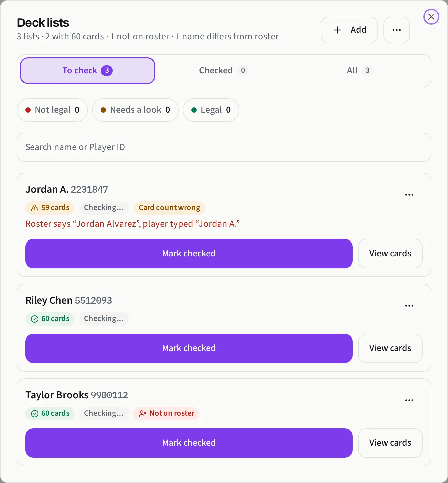
Task: Toggle the Not legal filter chip
Action: coord(52,110)
